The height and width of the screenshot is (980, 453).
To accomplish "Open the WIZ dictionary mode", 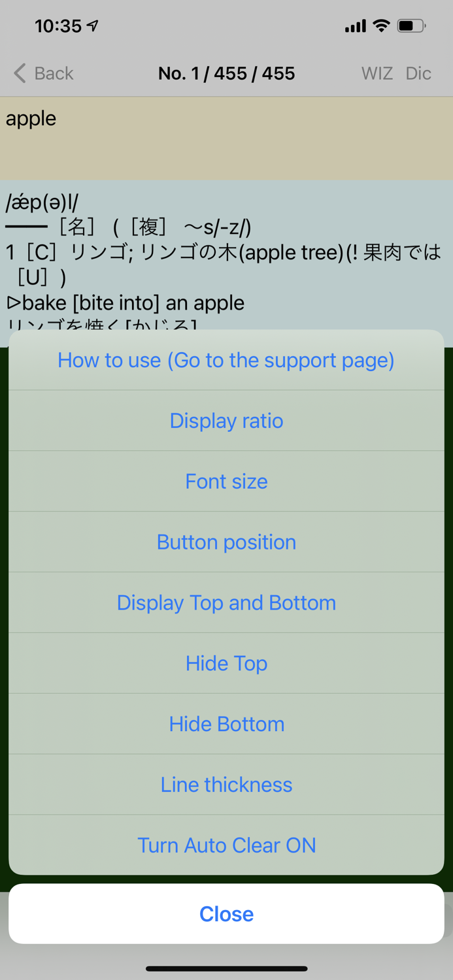I will pyautogui.click(x=377, y=73).
